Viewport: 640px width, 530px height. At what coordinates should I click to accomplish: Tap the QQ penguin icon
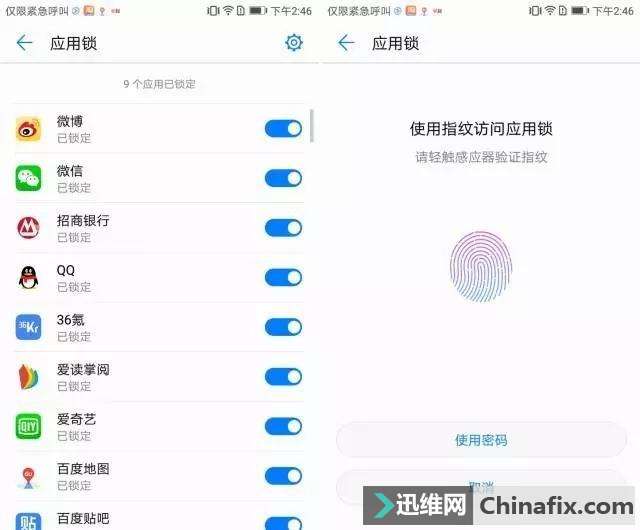(x=28, y=278)
